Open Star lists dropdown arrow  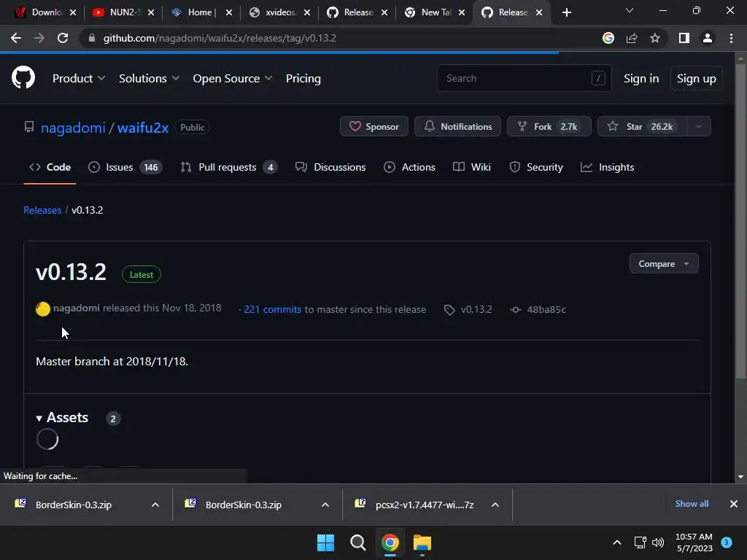coord(699,127)
